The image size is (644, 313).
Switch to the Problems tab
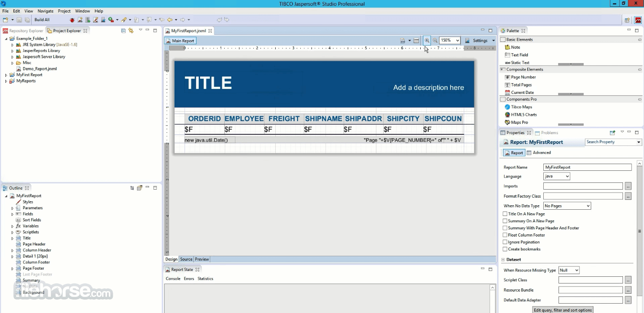[546, 133]
